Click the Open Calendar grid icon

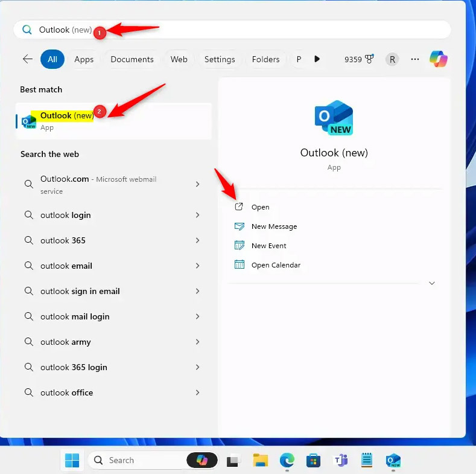(240, 264)
